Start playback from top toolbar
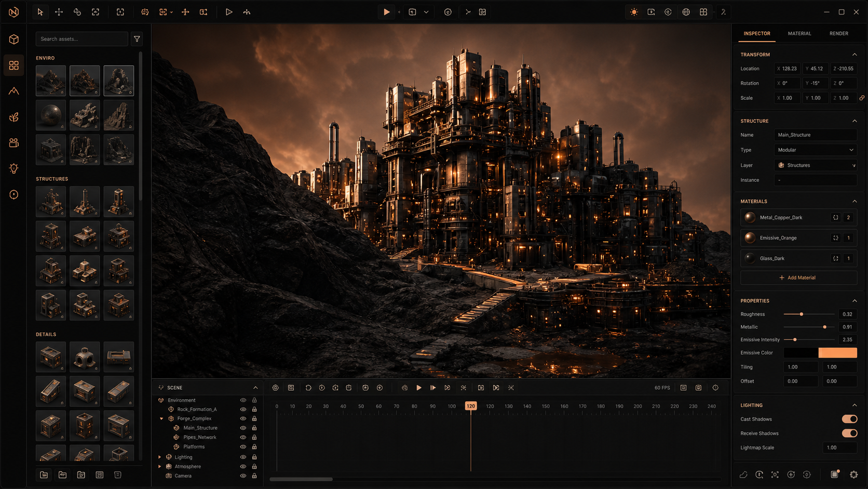868x489 pixels. tap(386, 12)
